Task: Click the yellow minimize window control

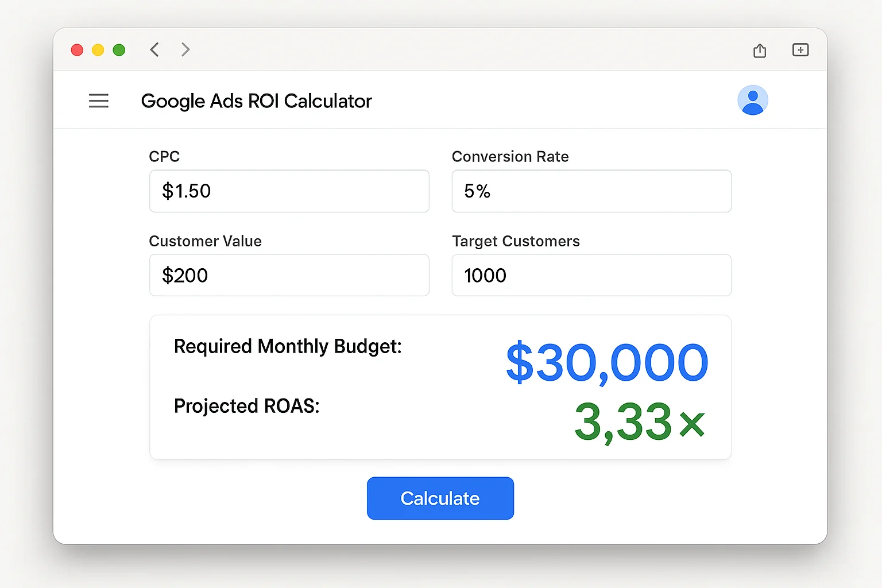Action: pos(98,50)
